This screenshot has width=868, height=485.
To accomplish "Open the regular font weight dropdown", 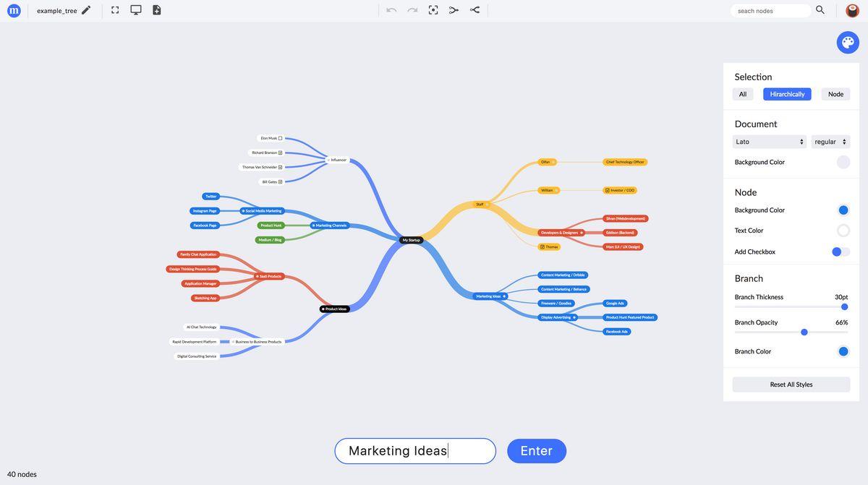I will tap(830, 142).
